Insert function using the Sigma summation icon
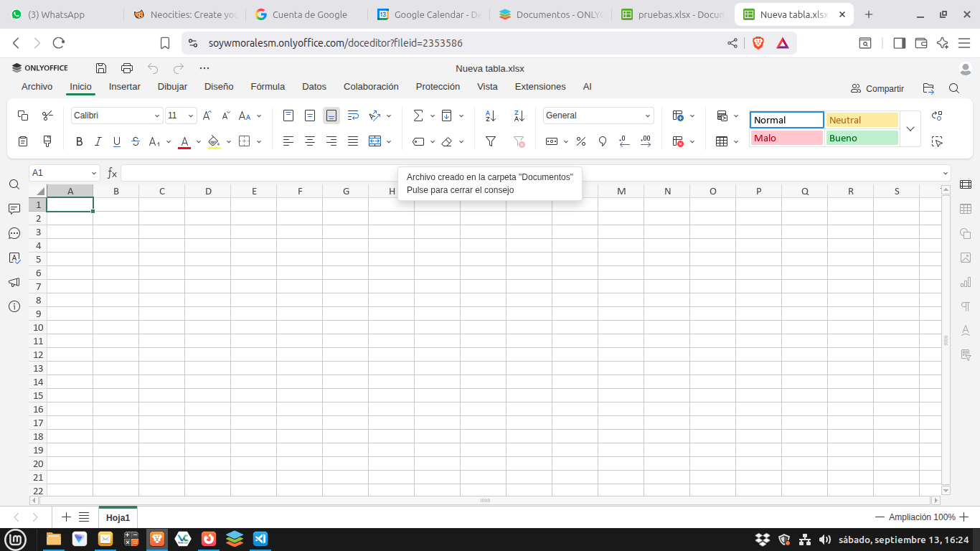The image size is (980, 551). [418, 116]
